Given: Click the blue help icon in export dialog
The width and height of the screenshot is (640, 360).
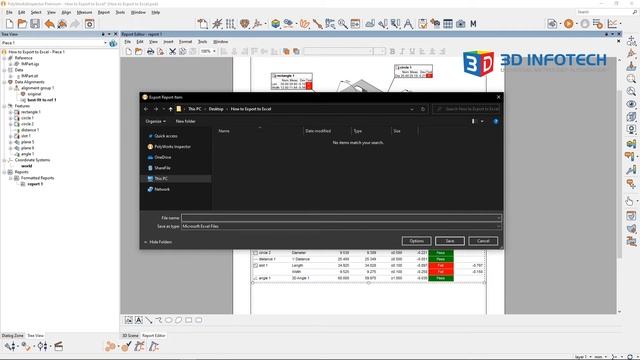Looking at the screenshot, I should point(496,121).
